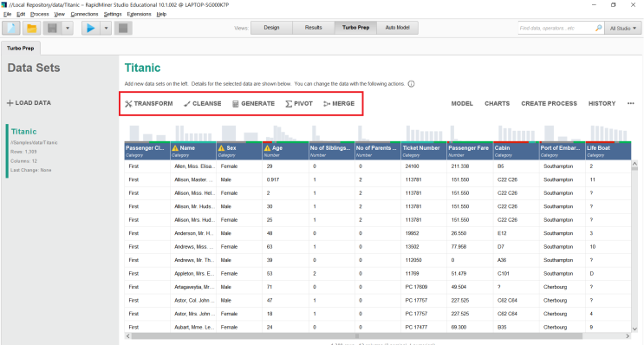
Task: Open the Auto Model view
Action: [x=397, y=28]
